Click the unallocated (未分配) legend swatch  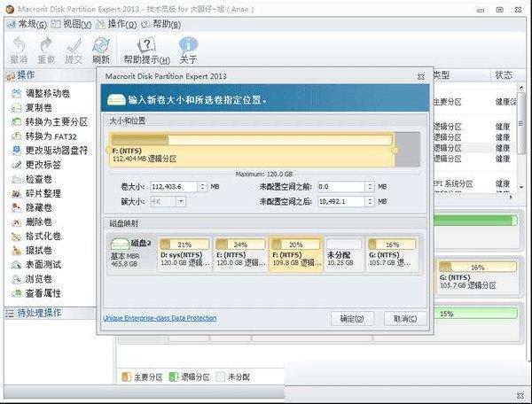tap(220, 377)
